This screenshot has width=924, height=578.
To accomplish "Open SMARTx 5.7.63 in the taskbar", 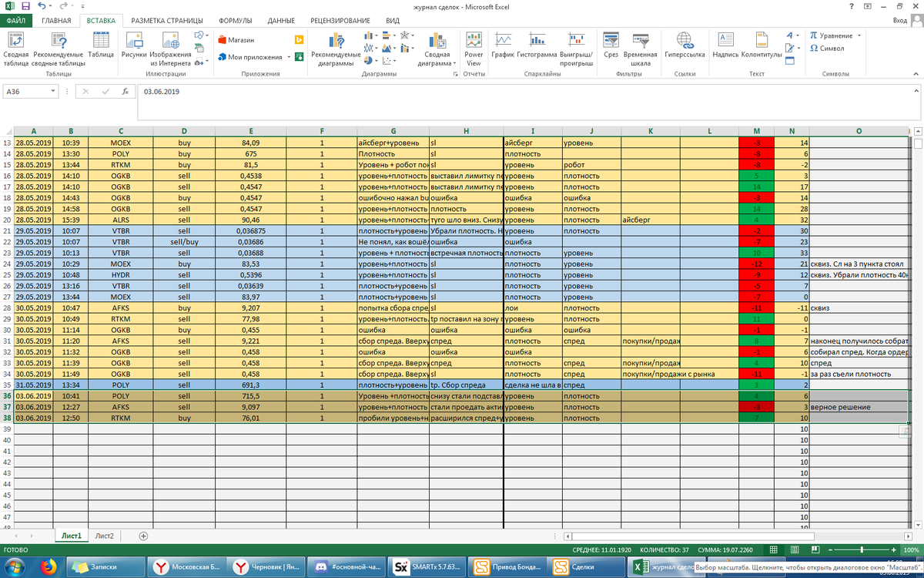I will click(x=427, y=567).
